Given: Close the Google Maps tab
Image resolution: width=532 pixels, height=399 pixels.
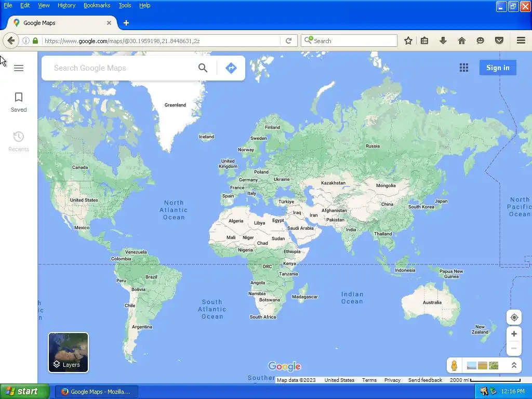Looking at the screenshot, I should 109,23.
